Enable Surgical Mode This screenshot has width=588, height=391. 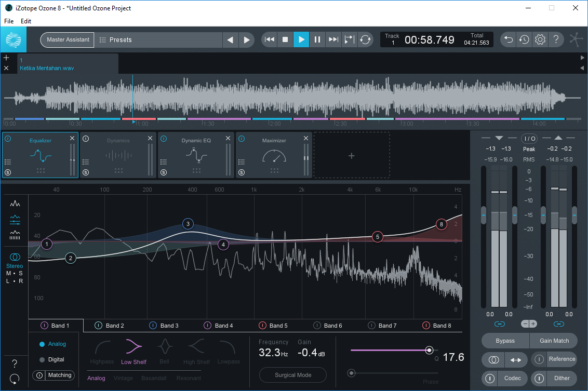click(293, 375)
